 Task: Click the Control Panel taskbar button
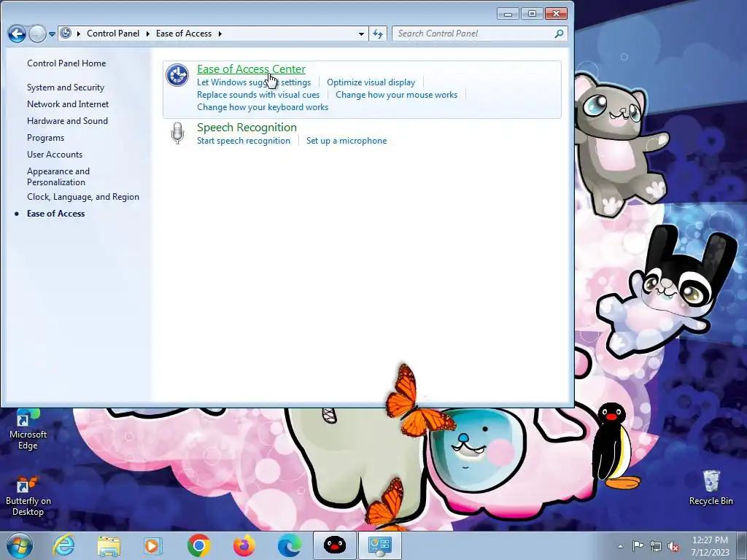tap(379, 545)
